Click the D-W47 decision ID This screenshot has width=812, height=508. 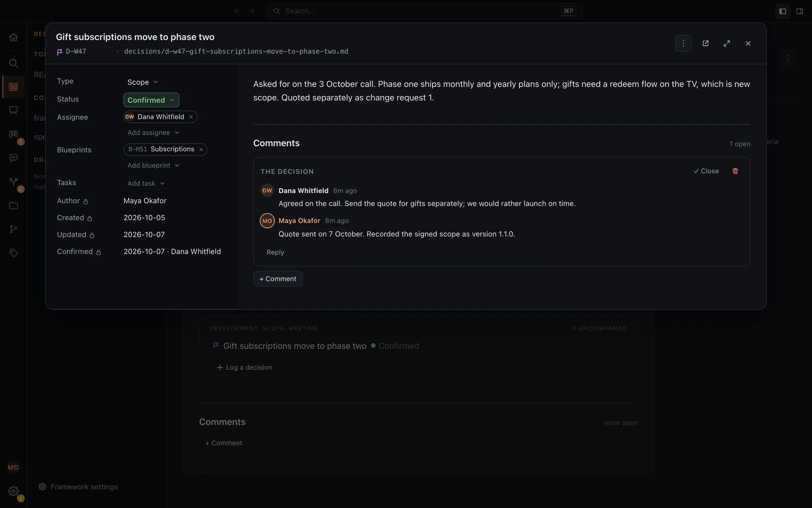(76, 51)
